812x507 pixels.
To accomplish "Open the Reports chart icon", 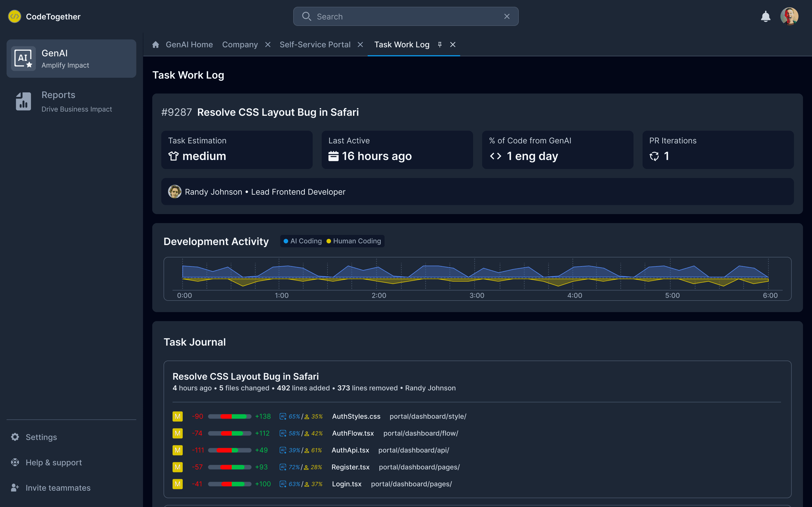I will [x=23, y=101].
